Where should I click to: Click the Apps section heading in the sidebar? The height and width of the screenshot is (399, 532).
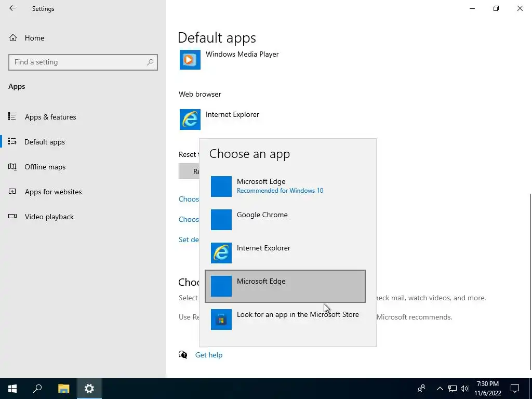pyautogui.click(x=17, y=87)
